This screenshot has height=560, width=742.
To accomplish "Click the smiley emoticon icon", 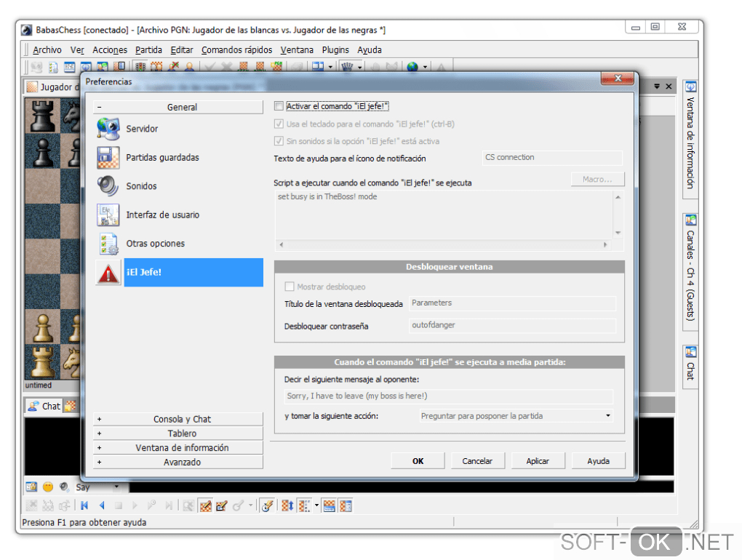I will [x=48, y=487].
